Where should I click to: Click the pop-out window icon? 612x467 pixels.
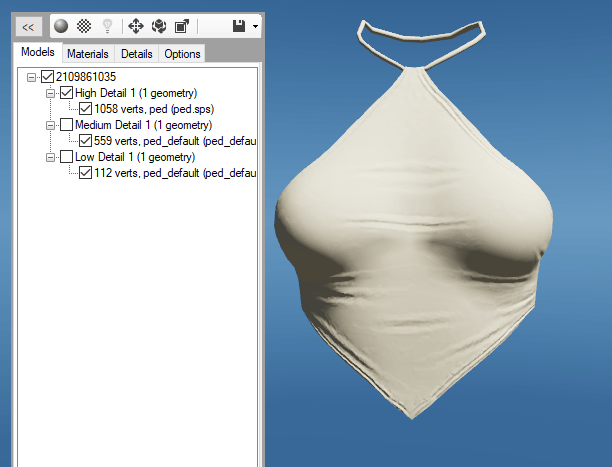(x=182, y=26)
